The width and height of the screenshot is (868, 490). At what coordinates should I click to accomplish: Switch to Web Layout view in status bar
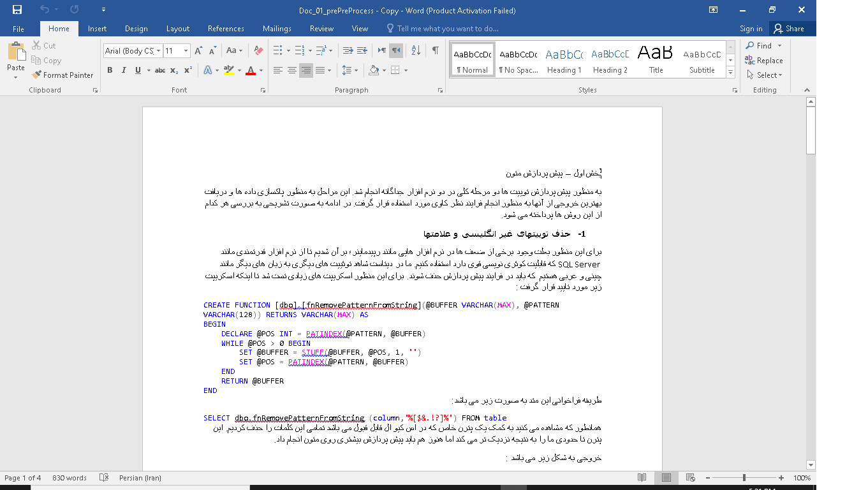click(689, 478)
